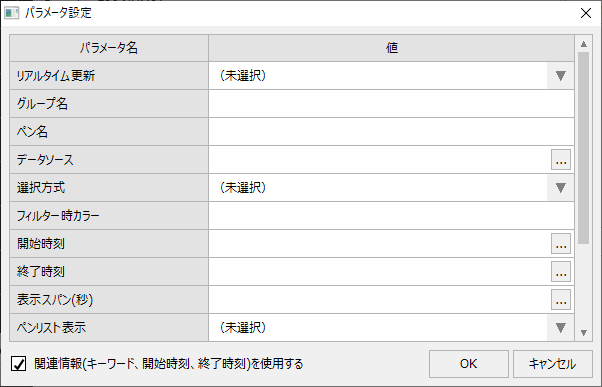The width and height of the screenshot is (602, 387).
Task: Click the キャンセル button
Action: (x=552, y=364)
